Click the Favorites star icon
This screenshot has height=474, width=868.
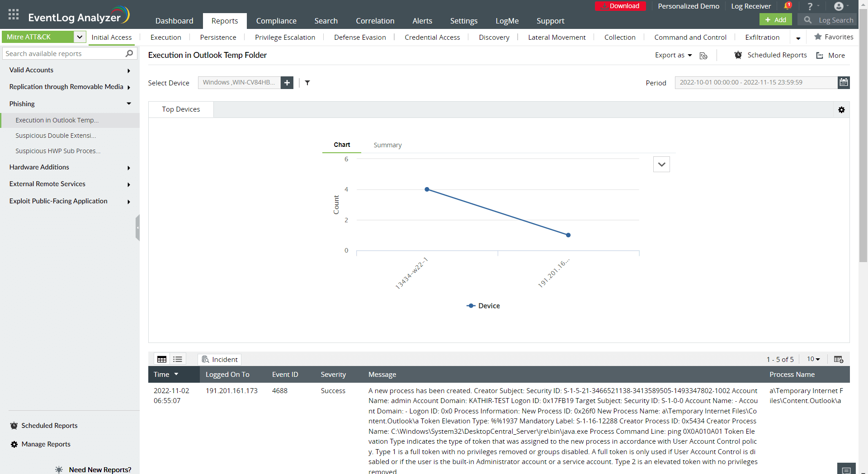tap(818, 37)
